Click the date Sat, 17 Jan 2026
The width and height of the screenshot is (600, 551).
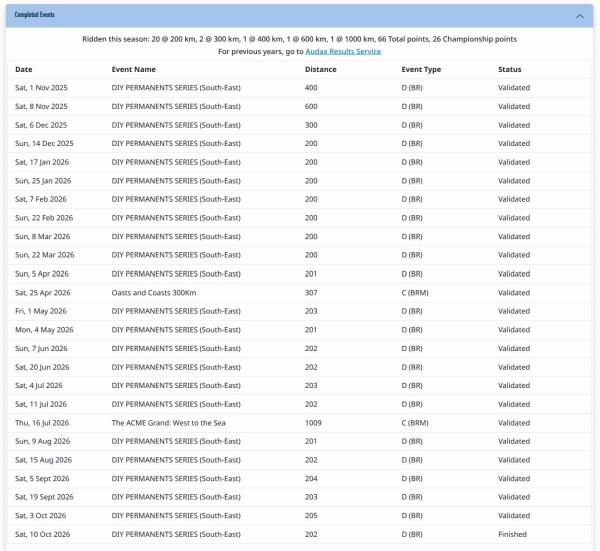[42, 162]
